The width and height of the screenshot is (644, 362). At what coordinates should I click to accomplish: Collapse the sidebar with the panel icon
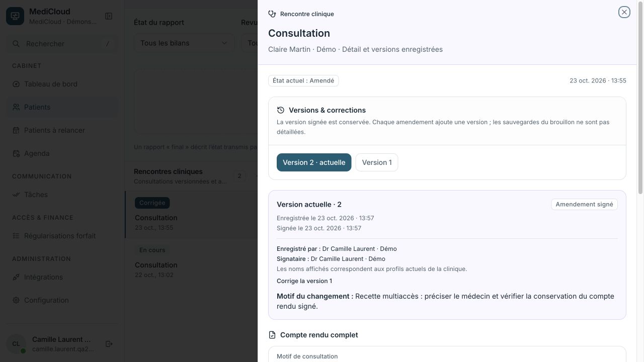(x=109, y=16)
